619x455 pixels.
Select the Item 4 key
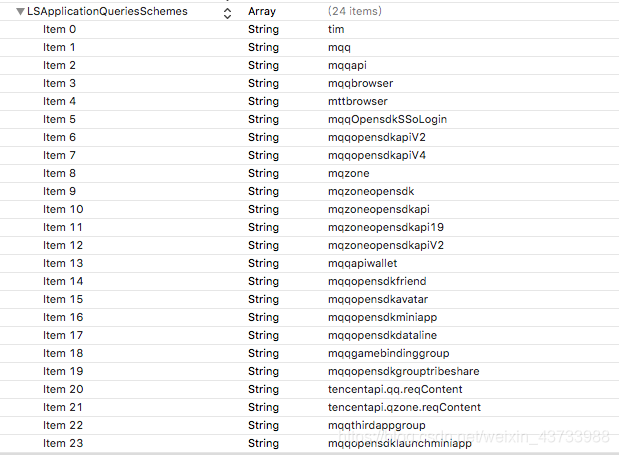(x=59, y=101)
